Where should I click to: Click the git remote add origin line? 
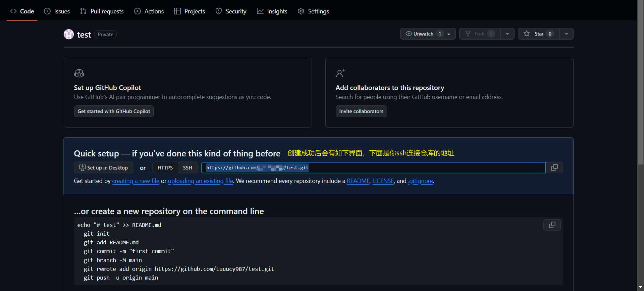179,269
